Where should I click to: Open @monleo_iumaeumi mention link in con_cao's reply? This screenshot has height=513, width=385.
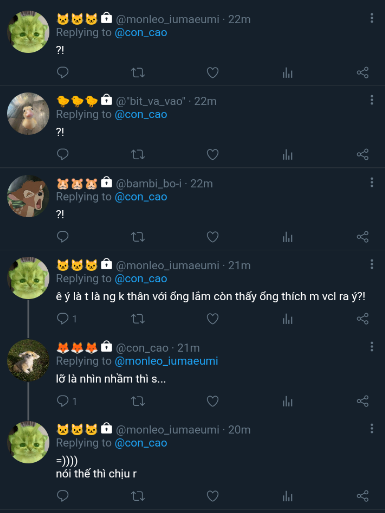pos(166,361)
